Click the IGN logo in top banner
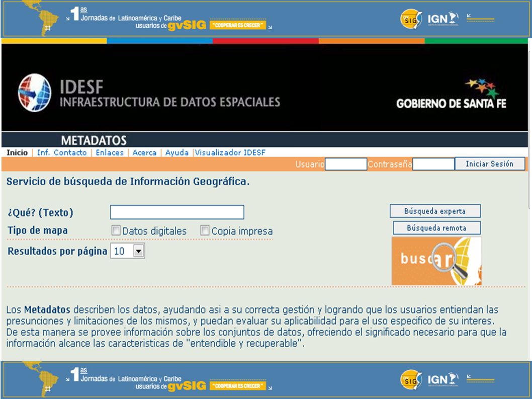This screenshot has height=399, width=532. click(443, 19)
